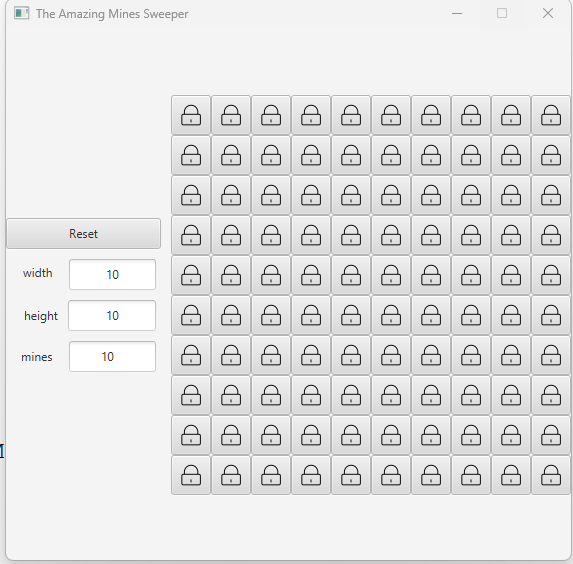The height and width of the screenshot is (564, 573).
Task: Select the locked tile in row six, column nine
Action: [511, 315]
